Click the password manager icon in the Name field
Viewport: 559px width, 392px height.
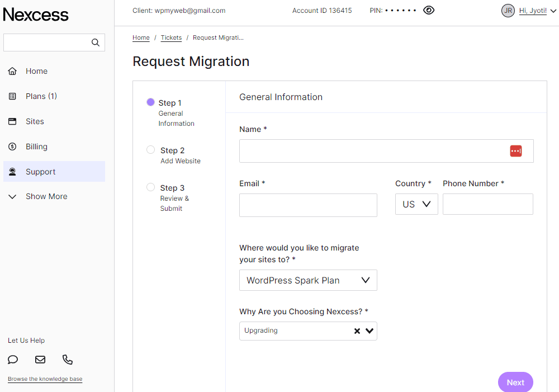tap(515, 150)
